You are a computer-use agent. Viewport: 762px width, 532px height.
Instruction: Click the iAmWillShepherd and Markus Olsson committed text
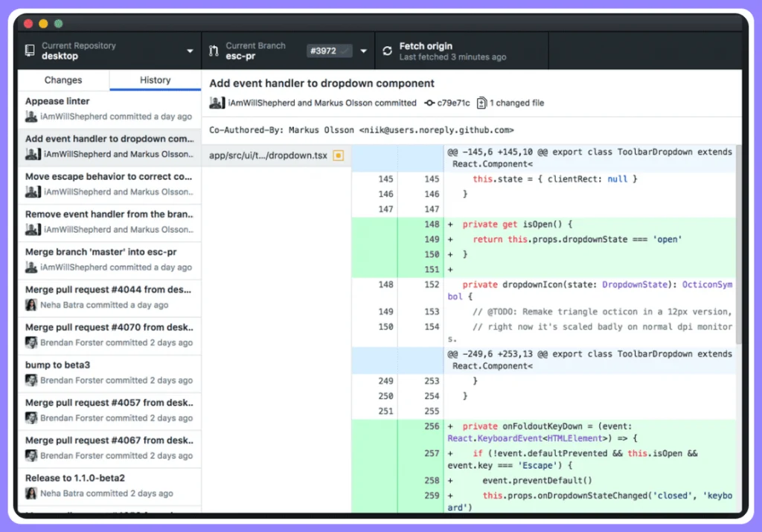(322, 103)
